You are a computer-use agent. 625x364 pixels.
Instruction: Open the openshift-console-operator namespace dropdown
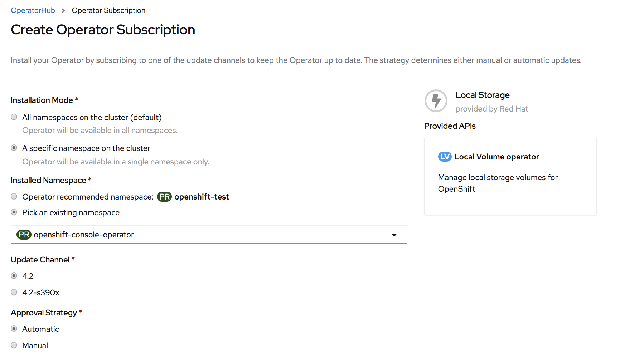tap(209, 235)
